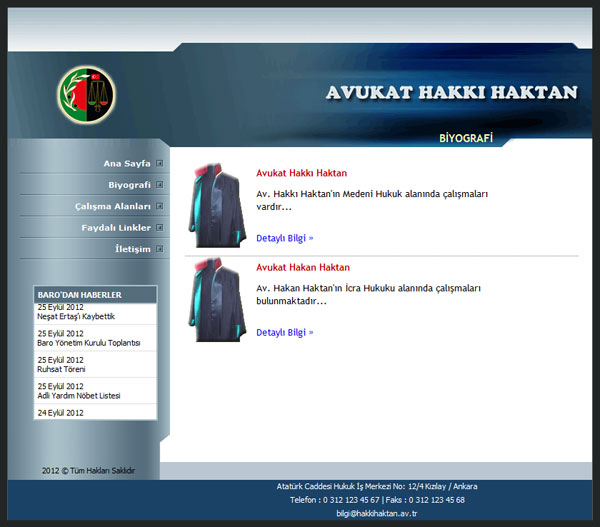The image size is (600, 527).
Task: Open news item Neşat Ertaş'ı Kaybettik
Action: 76,317
